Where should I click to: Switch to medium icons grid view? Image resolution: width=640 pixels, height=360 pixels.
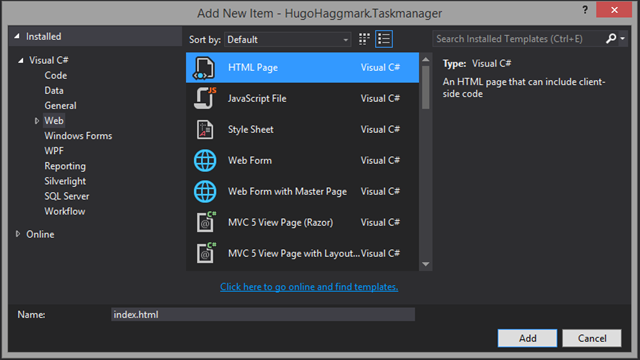(x=364, y=39)
